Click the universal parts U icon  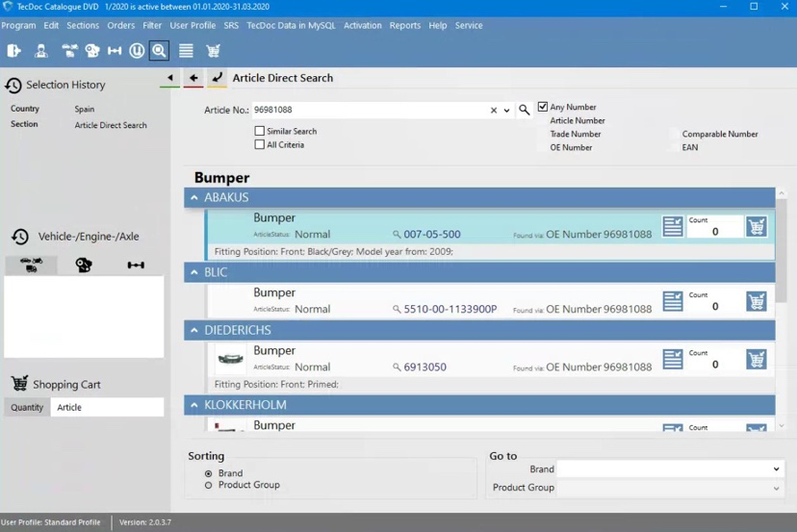point(137,50)
